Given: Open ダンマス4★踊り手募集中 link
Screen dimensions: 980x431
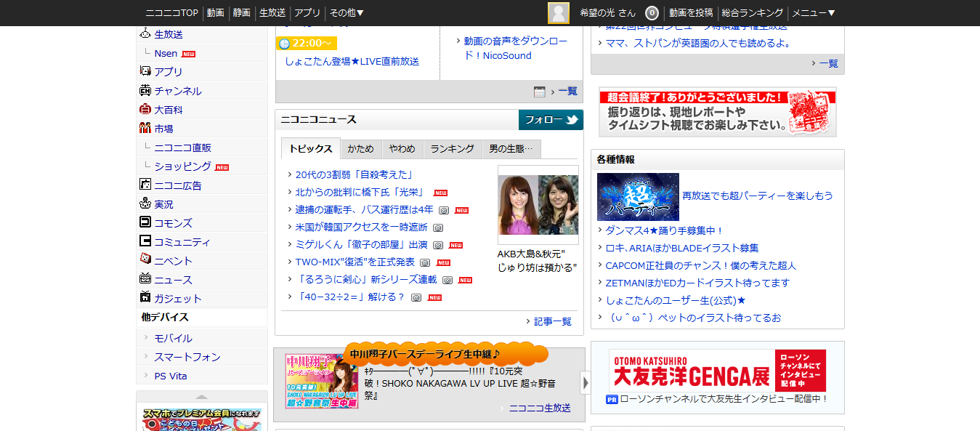Looking at the screenshot, I should (x=665, y=230).
